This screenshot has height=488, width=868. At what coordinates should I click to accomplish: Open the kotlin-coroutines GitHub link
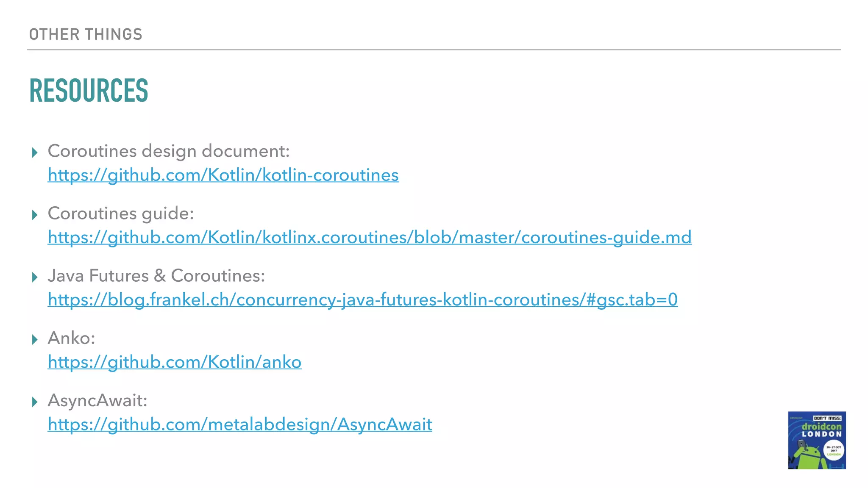223,175
